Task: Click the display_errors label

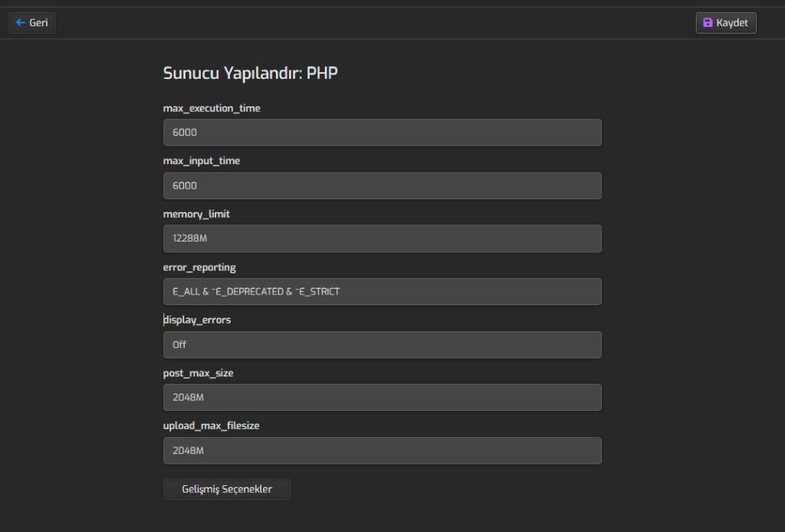Action: pyautogui.click(x=197, y=320)
